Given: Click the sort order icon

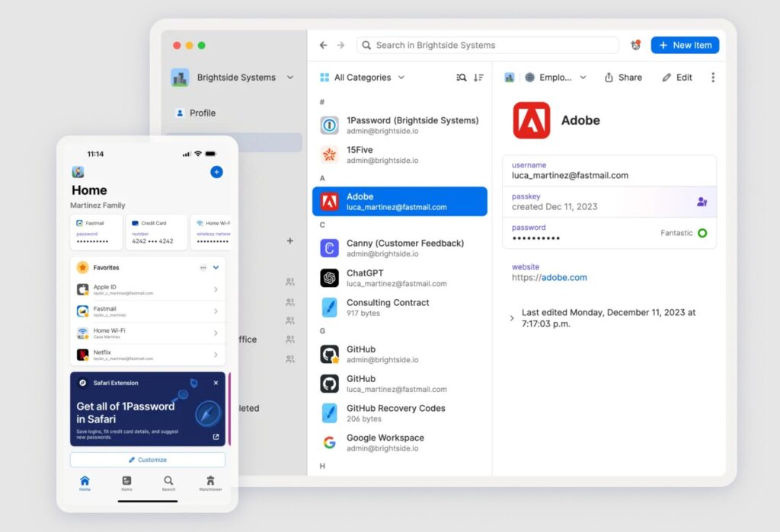Looking at the screenshot, I should [x=478, y=78].
